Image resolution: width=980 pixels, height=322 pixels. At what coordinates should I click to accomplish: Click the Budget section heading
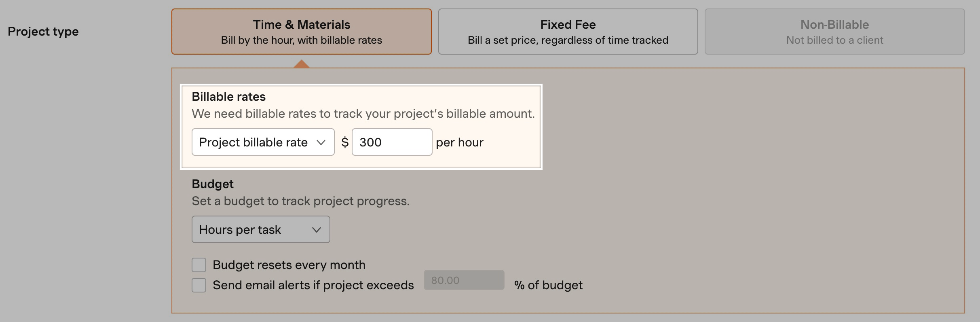pyautogui.click(x=213, y=184)
